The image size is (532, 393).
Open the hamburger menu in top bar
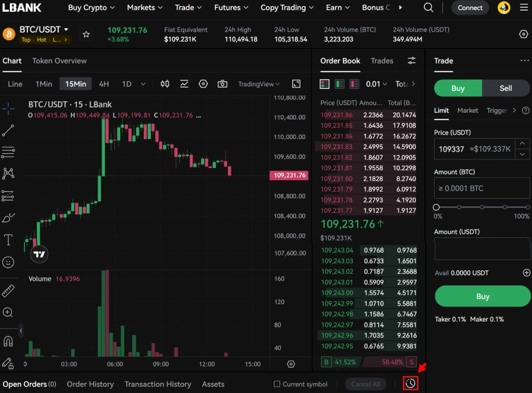tap(524, 8)
